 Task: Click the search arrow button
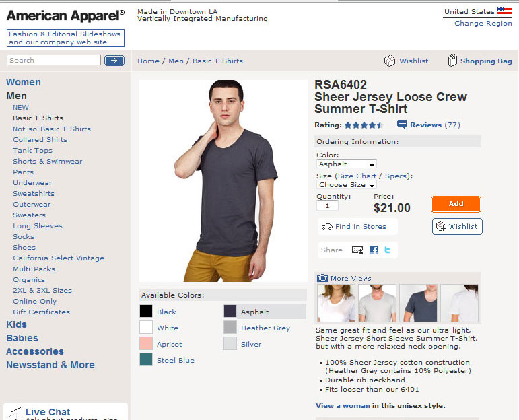coord(114,61)
